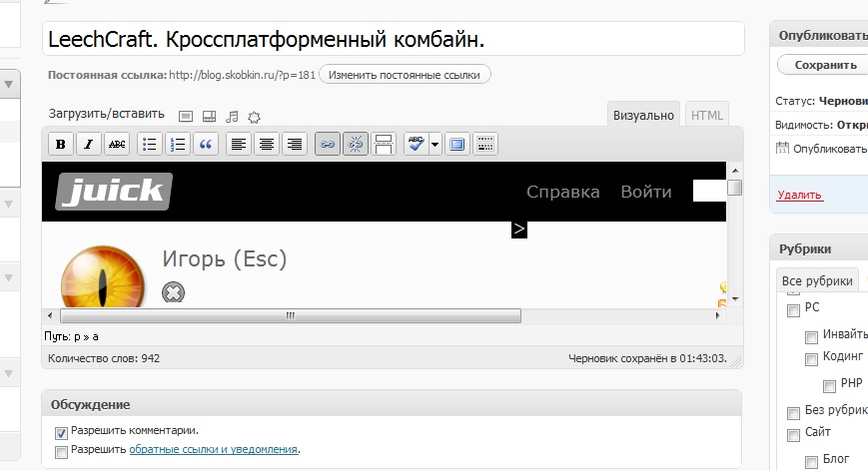The height and width of the screenshot is (471, 868).
Task: Expand the second left sidebar menu arrow
Action: click(x=9, y=204)
